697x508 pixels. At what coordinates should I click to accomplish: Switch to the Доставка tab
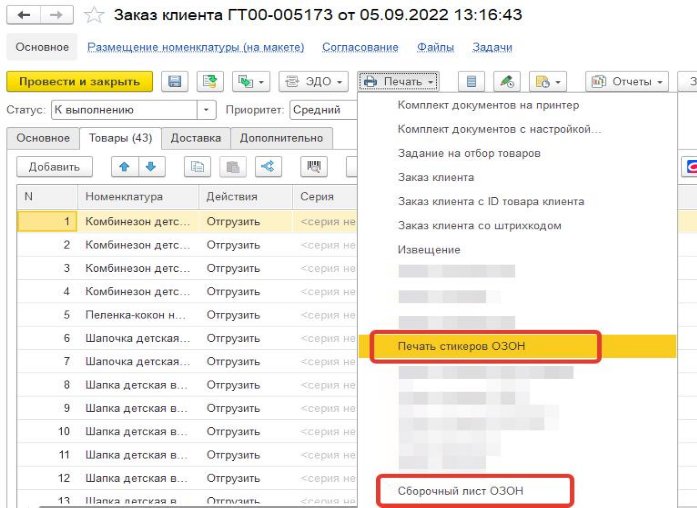pos(196,138)
